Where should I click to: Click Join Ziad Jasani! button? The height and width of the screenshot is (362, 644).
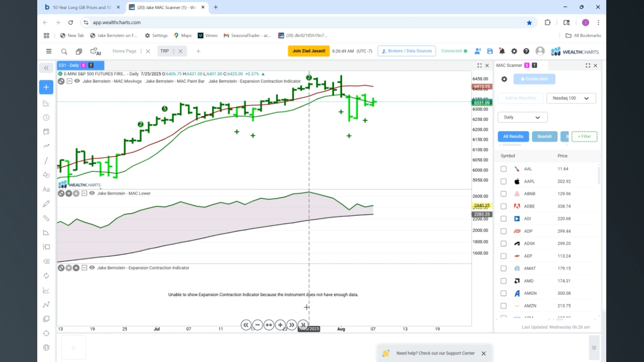coord(309,51)
